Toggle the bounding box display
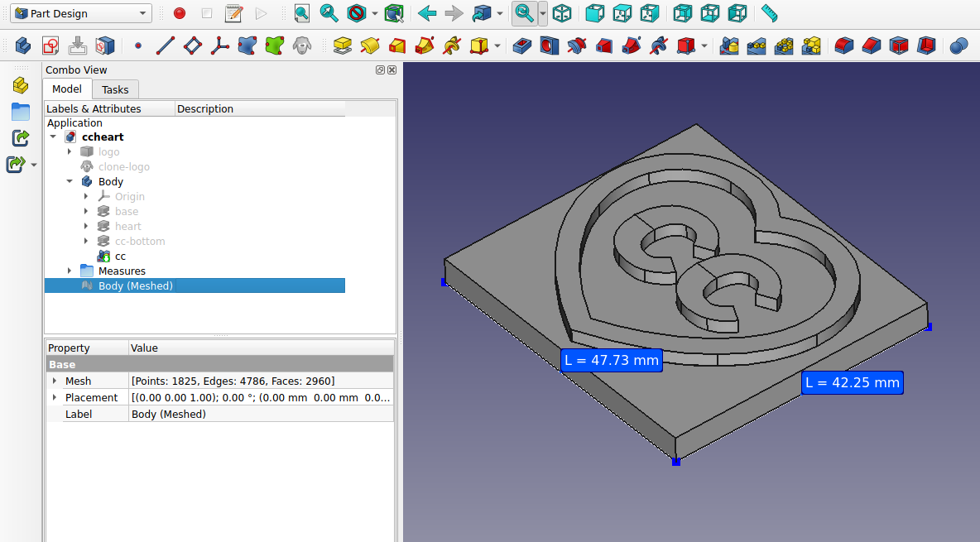Screen dimensions: 980x542 tap(394, 13)
